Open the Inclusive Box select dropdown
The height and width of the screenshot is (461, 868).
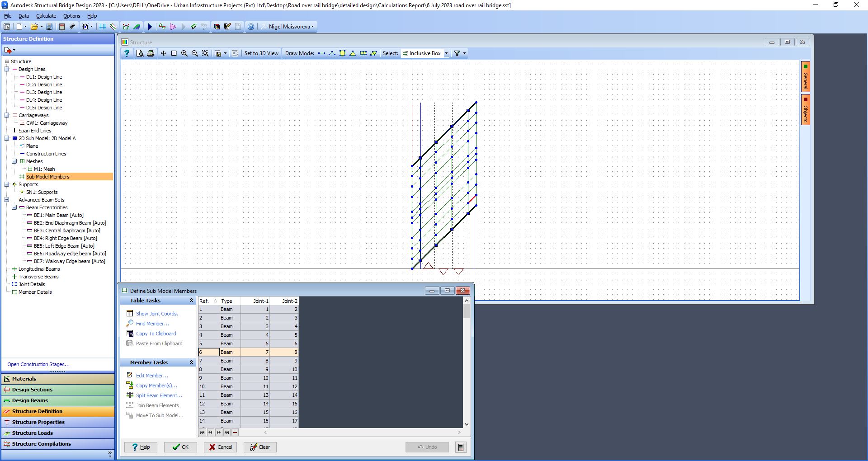pos(447,53)
